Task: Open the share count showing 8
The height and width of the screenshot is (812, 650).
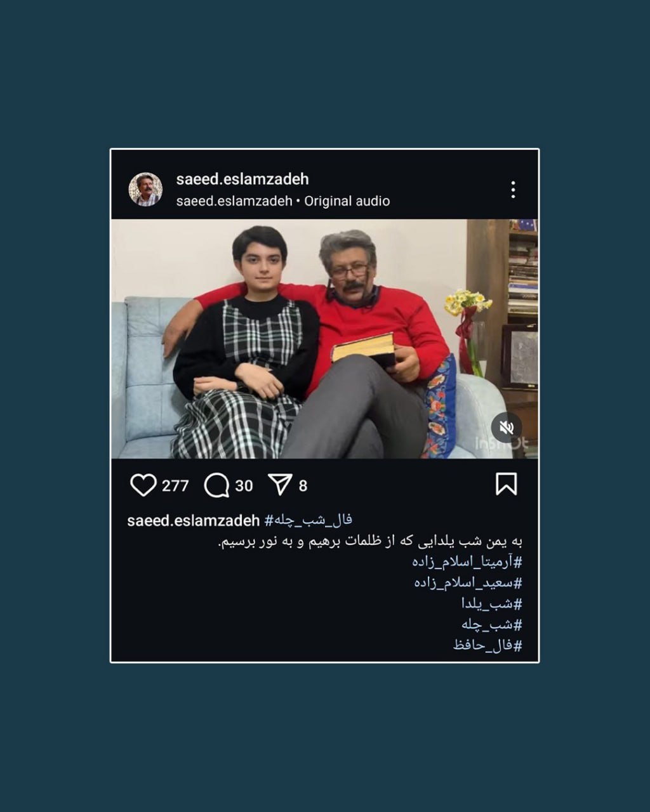Action: pyautogui.click(x=303, y=486)
